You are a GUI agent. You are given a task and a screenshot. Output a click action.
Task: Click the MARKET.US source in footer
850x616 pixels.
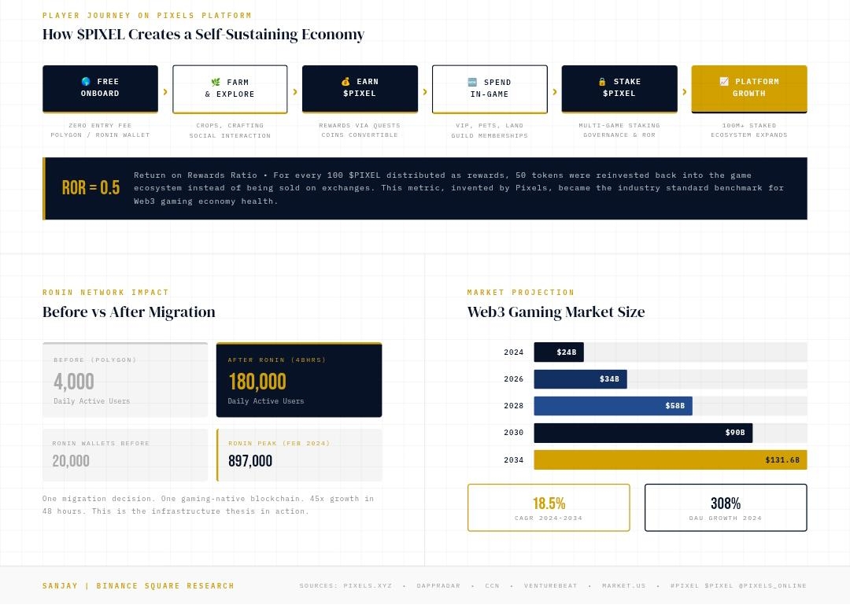pos(624,585)
